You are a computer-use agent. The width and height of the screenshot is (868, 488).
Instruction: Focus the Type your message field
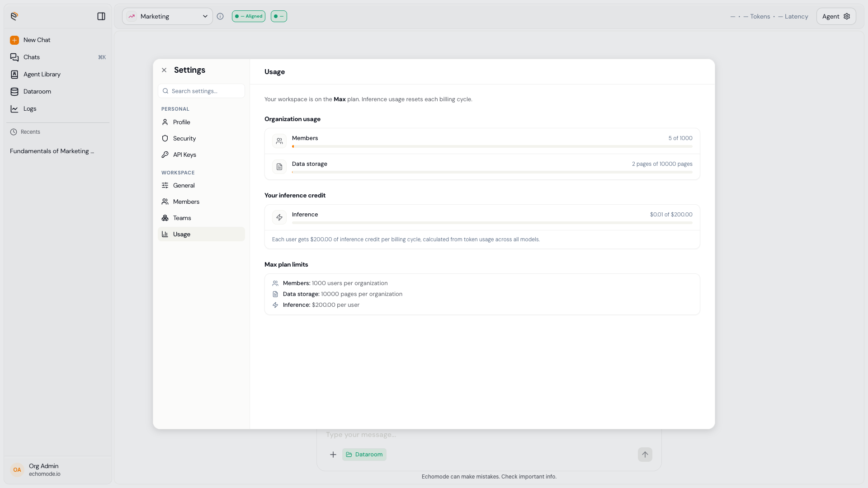pyautogui.click(x=489, y=435)
